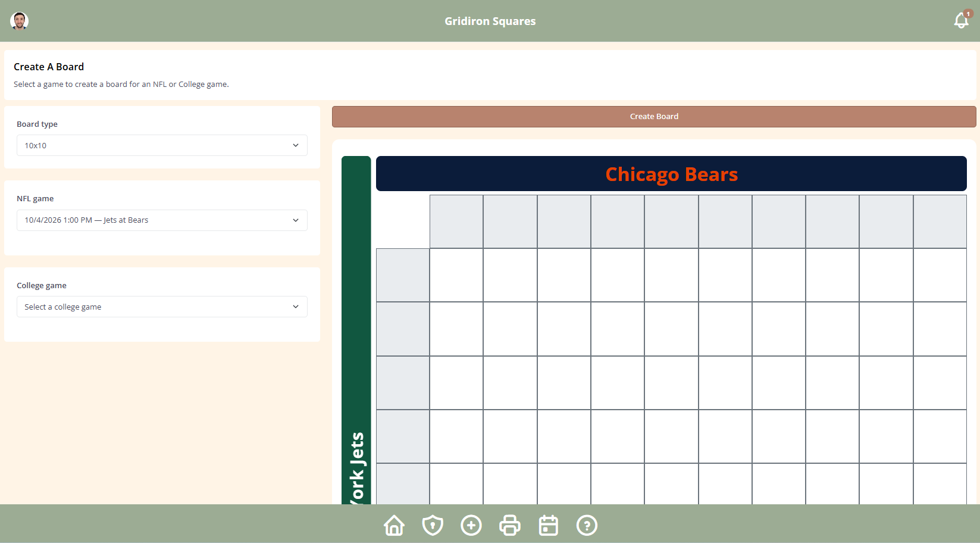Click the Gridiron Squares title

pyautogui.click(x=490, y=21)
